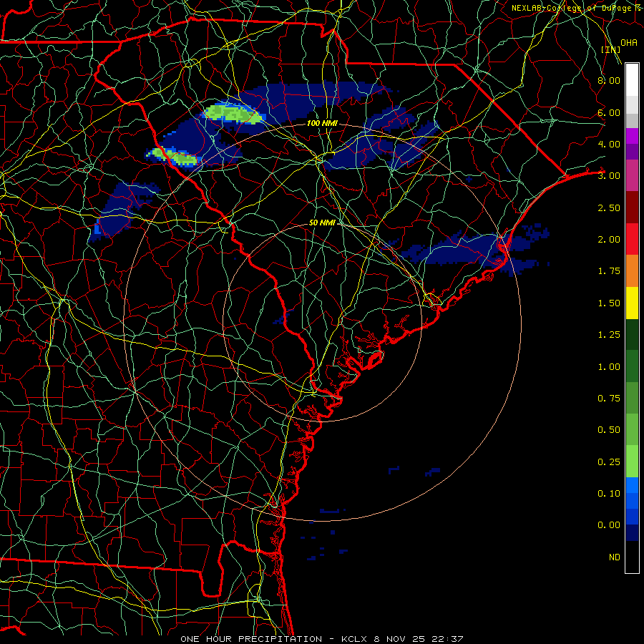This screenshot has width=644, height=644.
Task: Click the [IN] units label
Action: pos(611,49)
